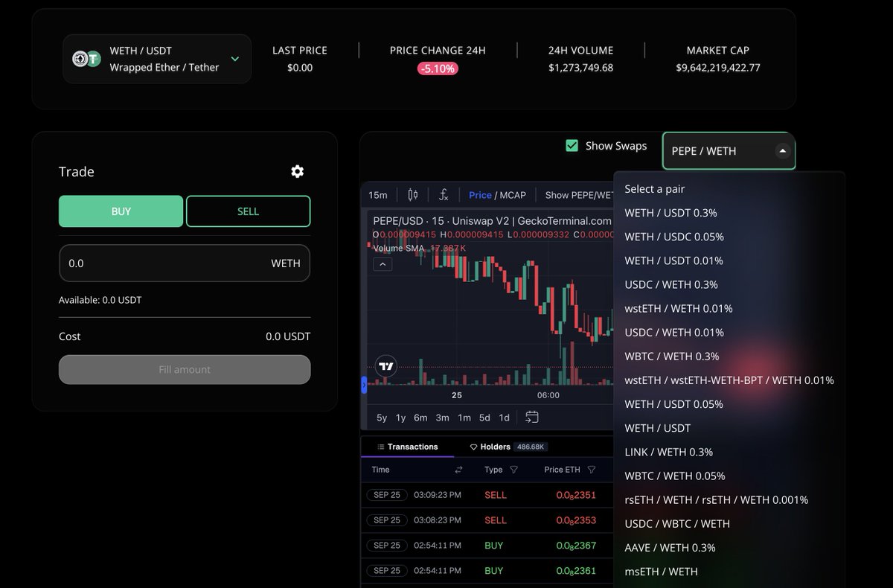The height and width of the screenshot is (588, 893).
Task: Filter transactions by Price ETH
Action: pyautogui.click(x=592, y=470)
